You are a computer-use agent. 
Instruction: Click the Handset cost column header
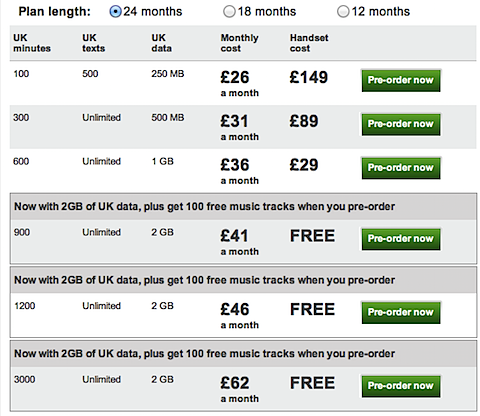coord(309,43)
